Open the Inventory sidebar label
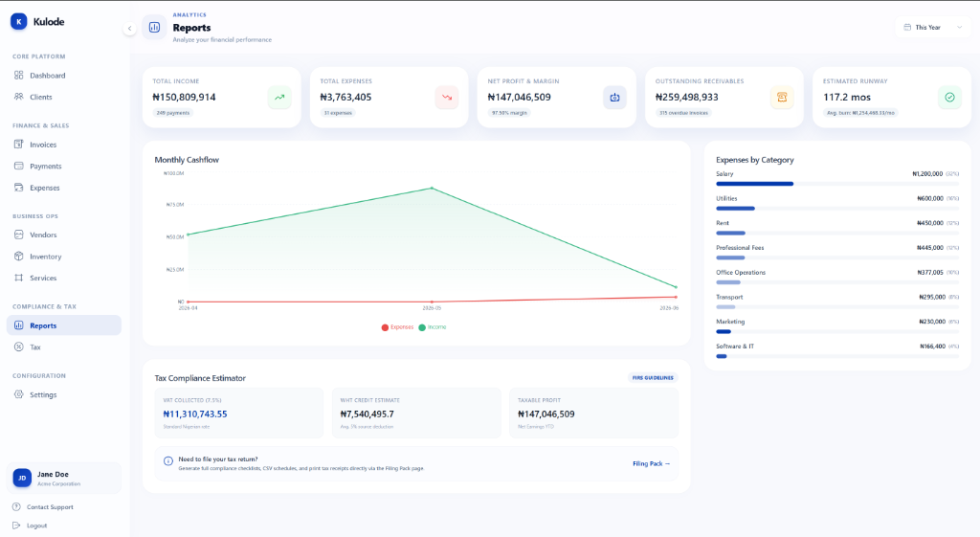The height and width of the screenshot is (537, 980). click(46, 257)
